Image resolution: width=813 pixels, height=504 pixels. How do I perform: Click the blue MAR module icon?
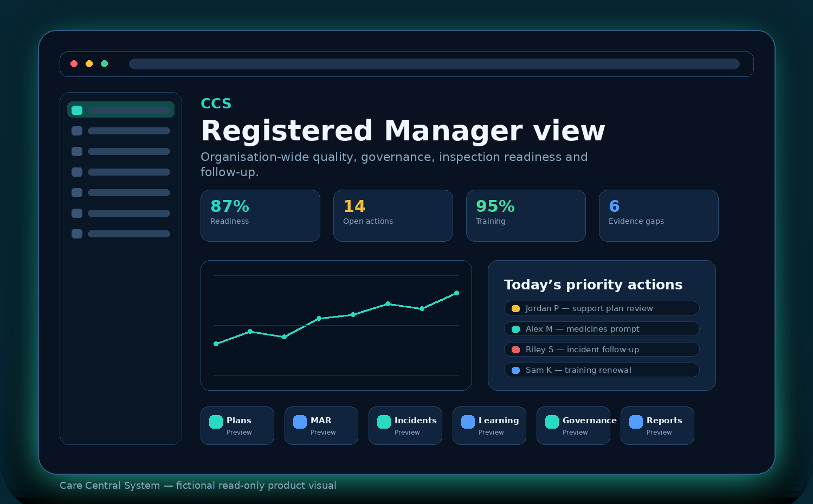300,422
